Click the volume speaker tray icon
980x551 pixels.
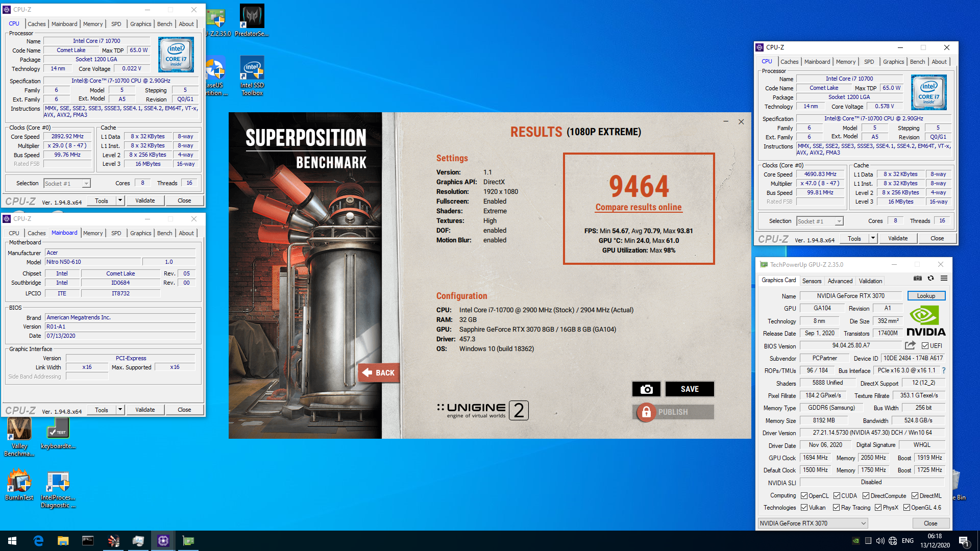pyautogui.click(x=880, y=541)
